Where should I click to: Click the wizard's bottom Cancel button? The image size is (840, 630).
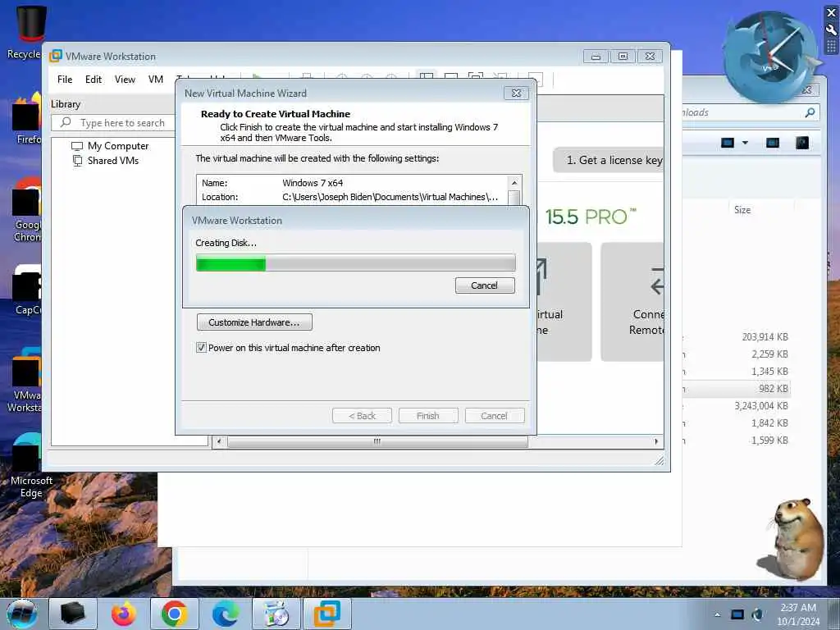495,416
